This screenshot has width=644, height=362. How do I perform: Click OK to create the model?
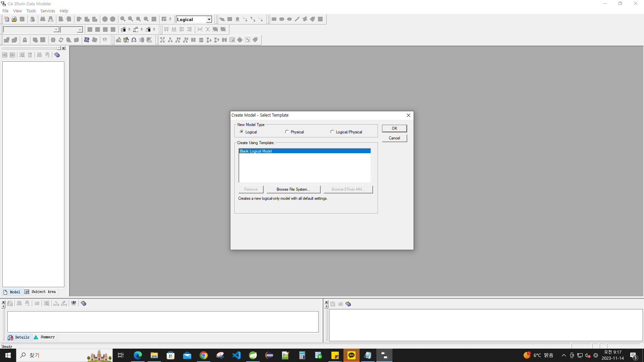point(394,128)
